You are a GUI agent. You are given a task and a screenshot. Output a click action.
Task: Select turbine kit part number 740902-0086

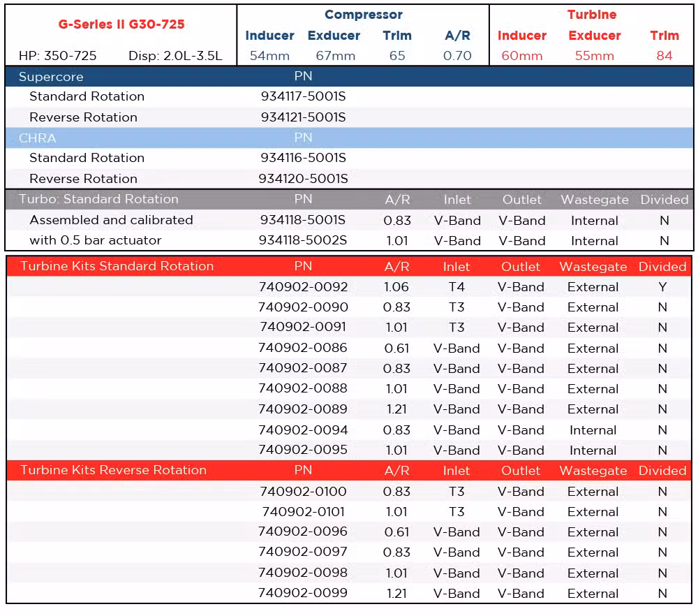303,348
